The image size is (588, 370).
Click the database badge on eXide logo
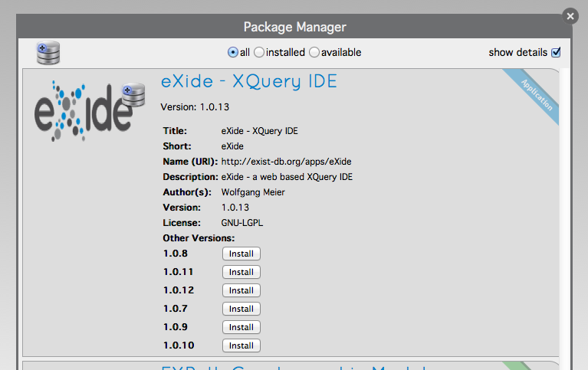(133, 94)
